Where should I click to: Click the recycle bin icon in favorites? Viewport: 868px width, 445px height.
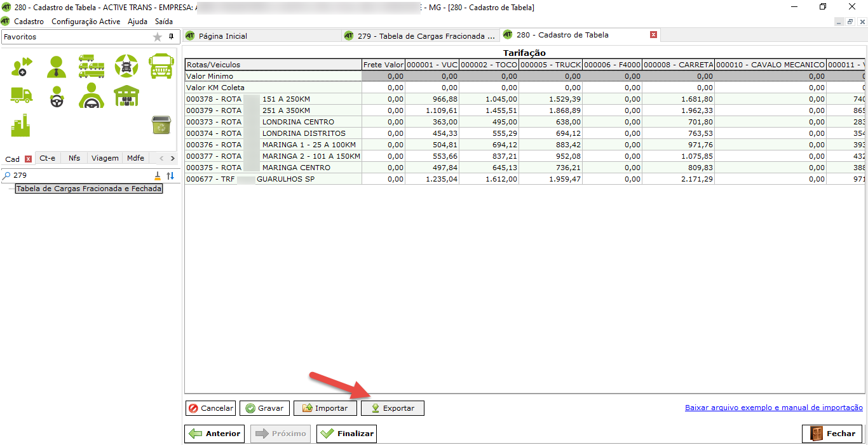pos(161,125)
